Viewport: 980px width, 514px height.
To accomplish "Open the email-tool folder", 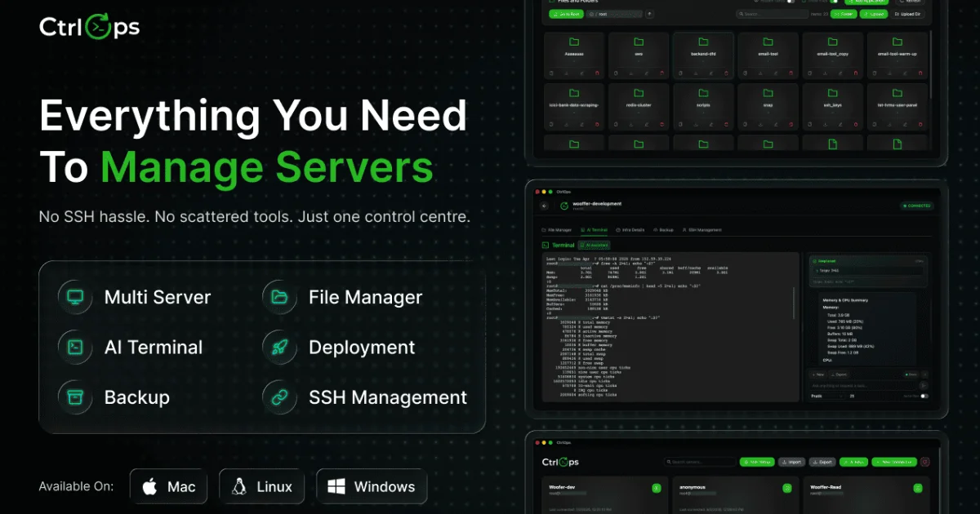I will point(768,55).
